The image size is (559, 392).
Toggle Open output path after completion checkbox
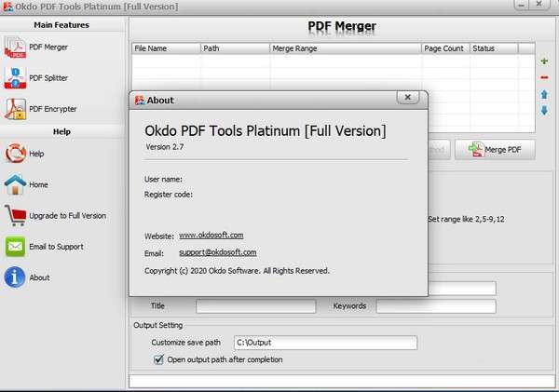[158, 359]
